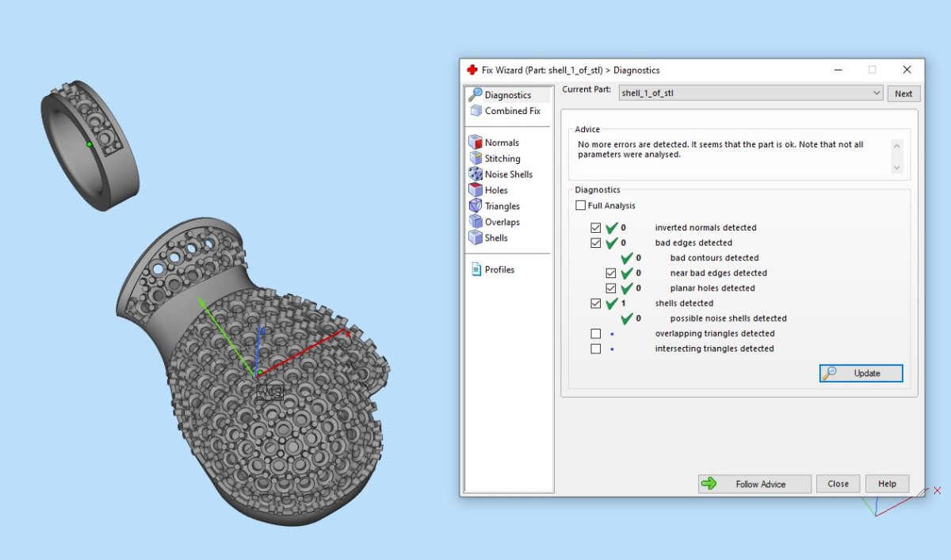Uncheck the inverted normals detected checkbox
The height and width of the screenshot is (560, 951).
point(596,228)
